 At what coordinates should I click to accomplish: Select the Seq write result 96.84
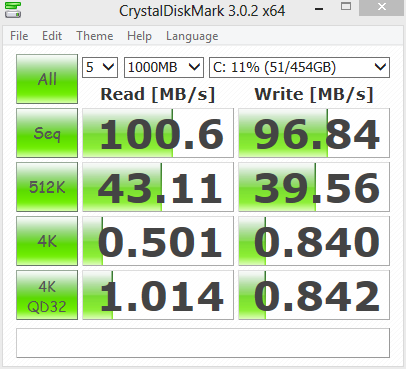[314, 133]
